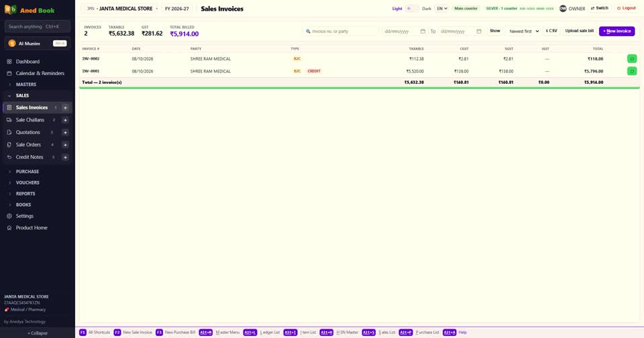Open invoice INV-0002
644x338 pixels.
point(91,59)
